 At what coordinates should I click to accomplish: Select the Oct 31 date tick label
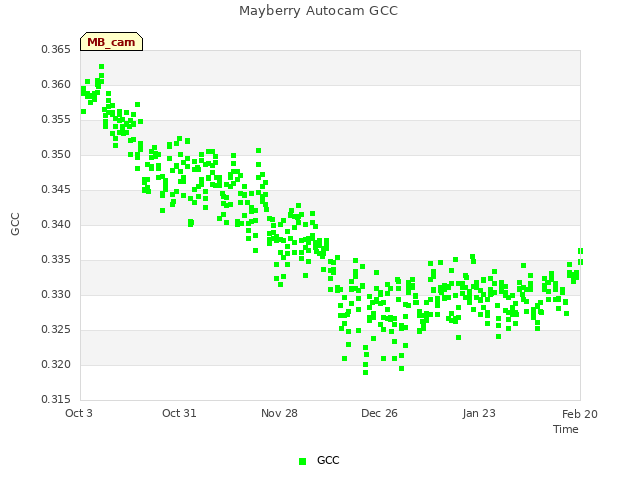click(x=179, y=413)
